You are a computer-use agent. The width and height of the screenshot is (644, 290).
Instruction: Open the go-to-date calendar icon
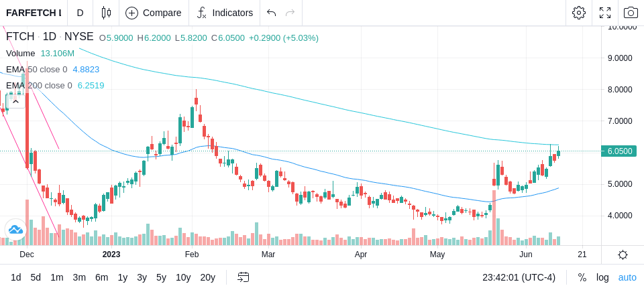click(x=243, y=278)
